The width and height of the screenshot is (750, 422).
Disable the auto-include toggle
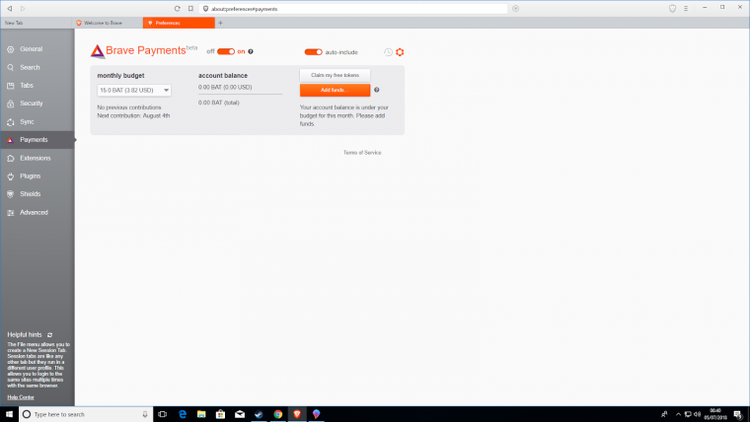pyautogui.click(x=313, y=51)
